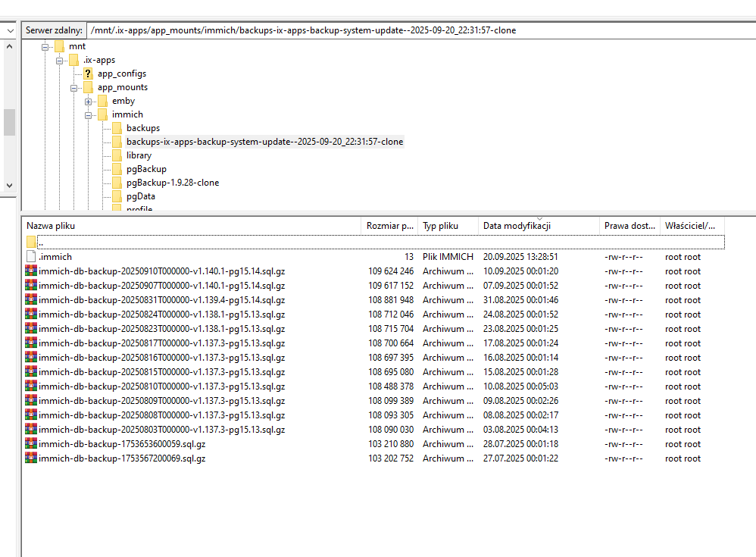The height and width of the screenshot is (557, 756).
Task: Collapse the app_mounts tree node
Action: coord(73,88)
